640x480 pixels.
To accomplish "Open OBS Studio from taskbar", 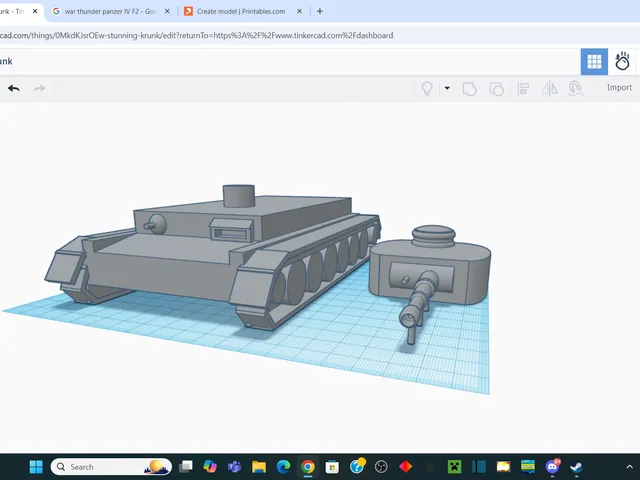I will pyautogui.click(x=381, y=467).
